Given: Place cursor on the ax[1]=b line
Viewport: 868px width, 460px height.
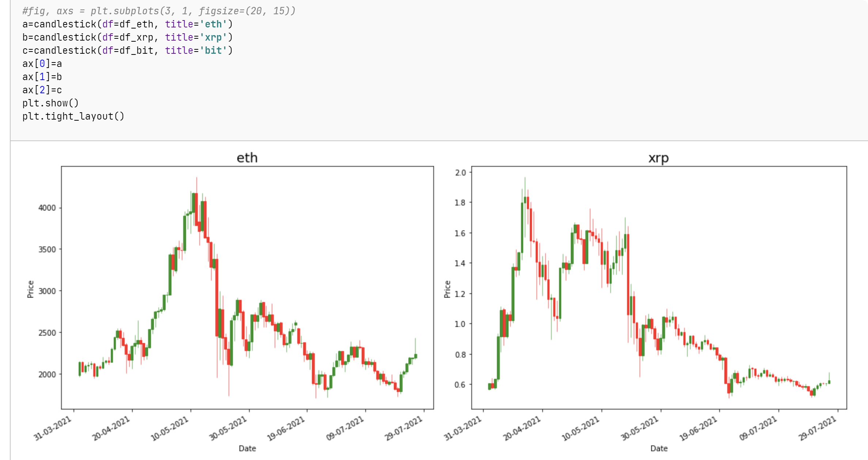Looking at the screenshot, I should [42, 77].
